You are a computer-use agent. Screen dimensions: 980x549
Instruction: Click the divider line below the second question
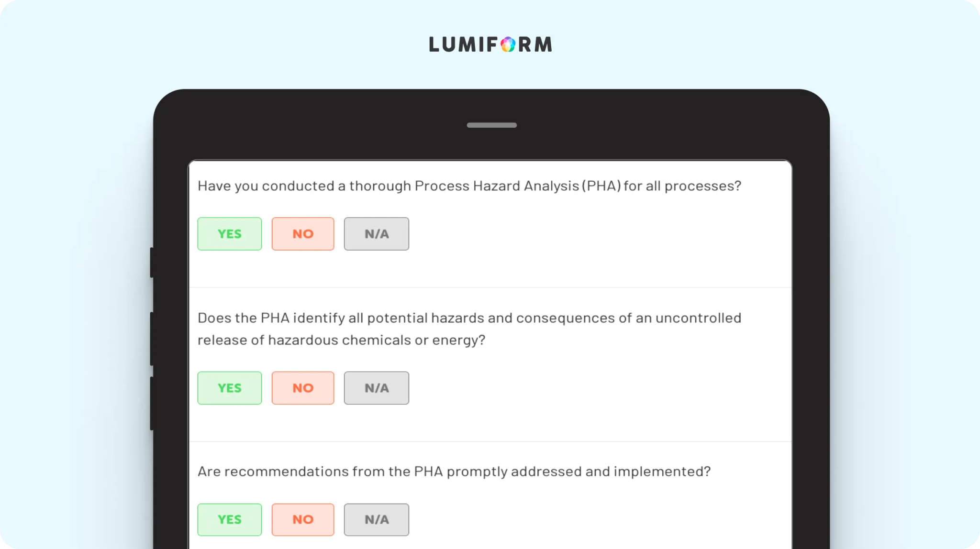[490, 441]
